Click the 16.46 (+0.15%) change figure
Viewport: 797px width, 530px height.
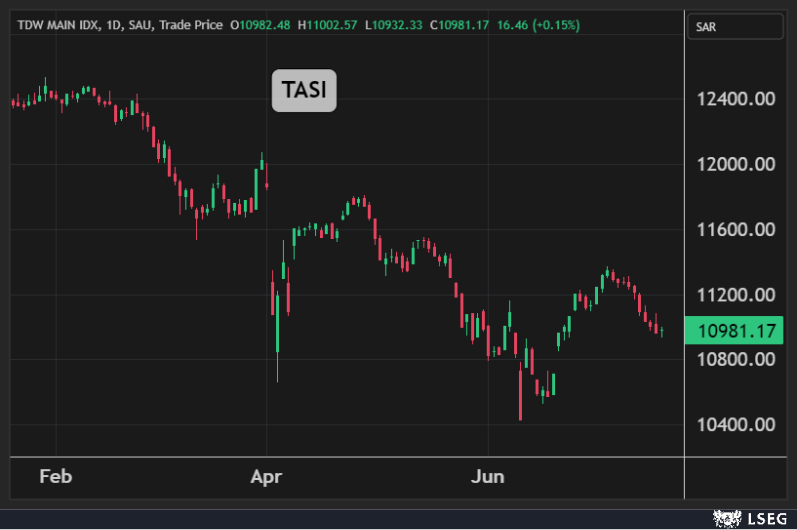539,24
